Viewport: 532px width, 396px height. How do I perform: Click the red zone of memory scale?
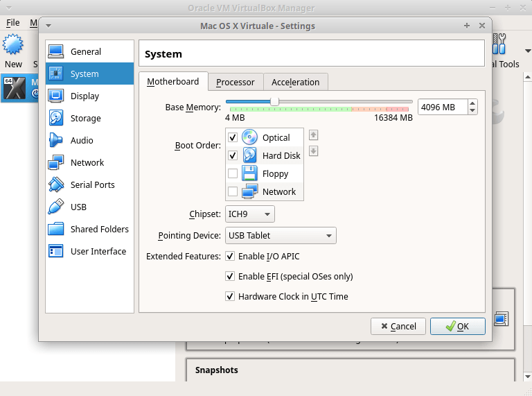click(x=398, y=109)
